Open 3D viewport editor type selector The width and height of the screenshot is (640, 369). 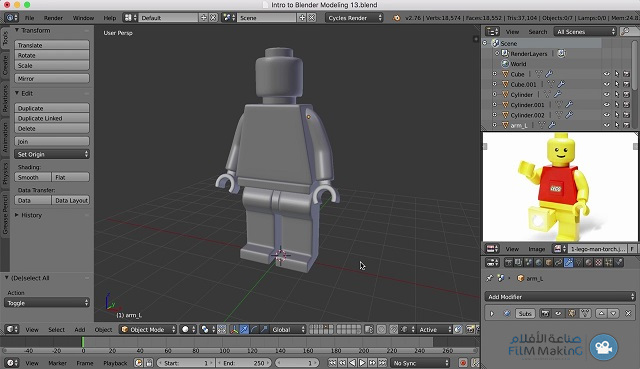tap(12, 329)
